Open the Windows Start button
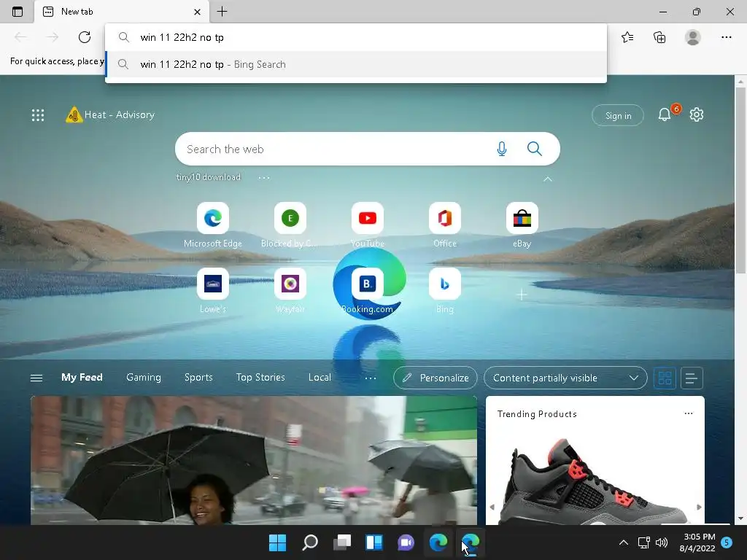Viewport: 747px width, 560px height. pos(277,542)
